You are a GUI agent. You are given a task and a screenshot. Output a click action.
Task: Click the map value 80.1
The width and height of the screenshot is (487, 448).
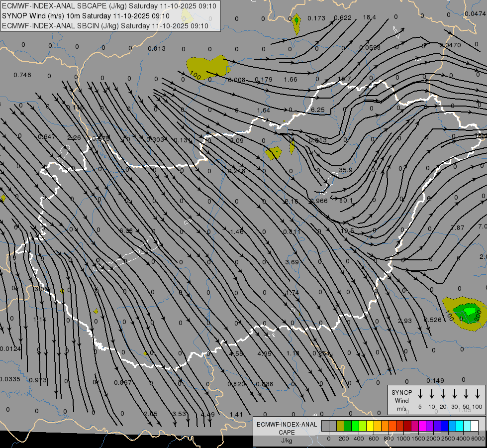[346, 201]
